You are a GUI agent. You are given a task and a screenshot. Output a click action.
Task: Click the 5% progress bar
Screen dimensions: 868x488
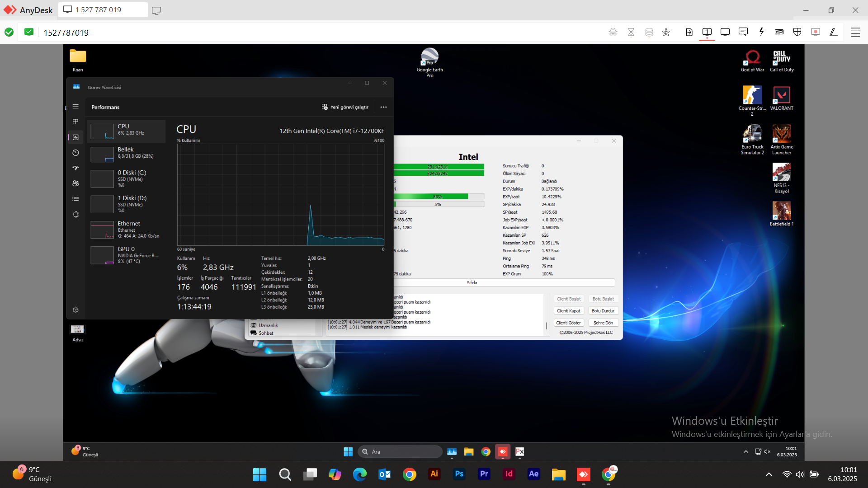pos(439,204)
